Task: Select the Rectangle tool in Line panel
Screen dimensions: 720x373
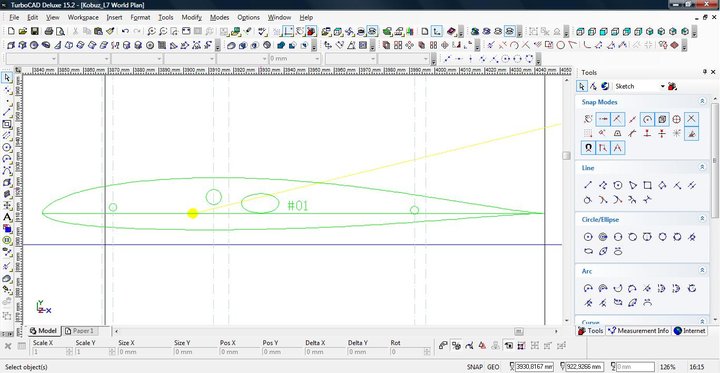Action: 647,186
